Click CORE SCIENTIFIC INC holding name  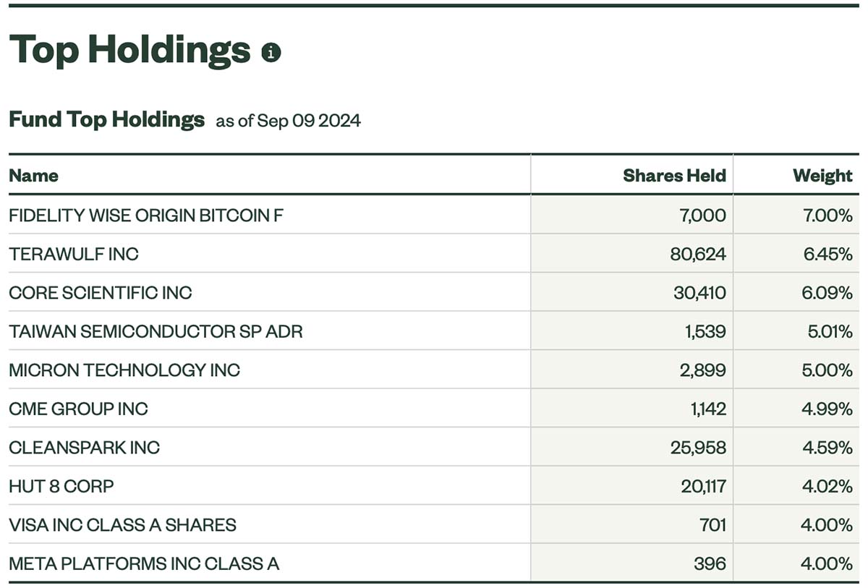(x=101, y=293)
